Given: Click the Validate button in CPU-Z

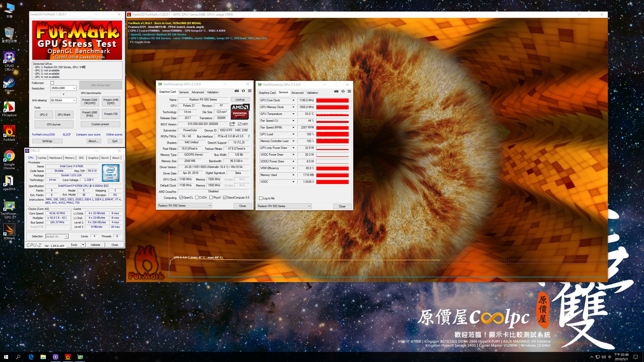Looking at the screenshot, I should pyautogui.click(x=95, y=245).
